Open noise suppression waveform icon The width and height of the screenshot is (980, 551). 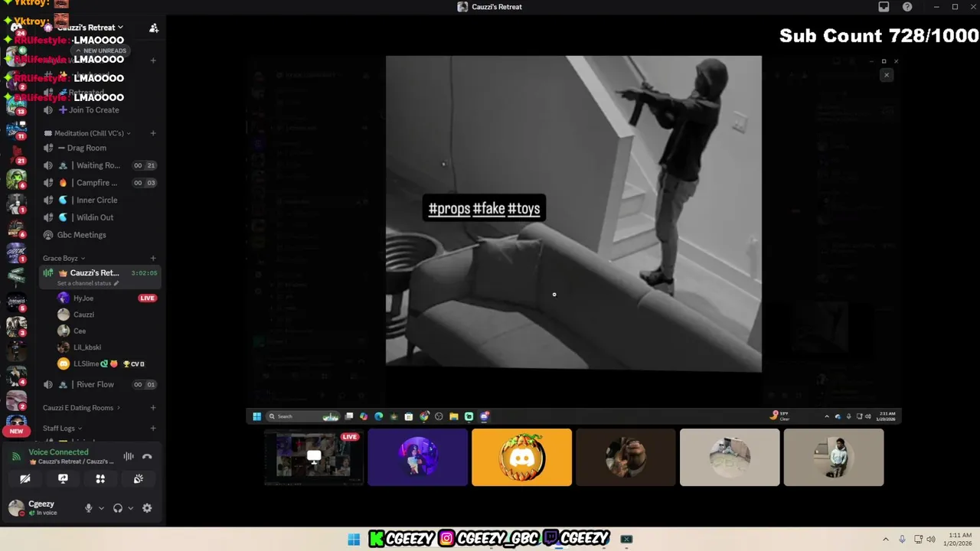[129, 457]
